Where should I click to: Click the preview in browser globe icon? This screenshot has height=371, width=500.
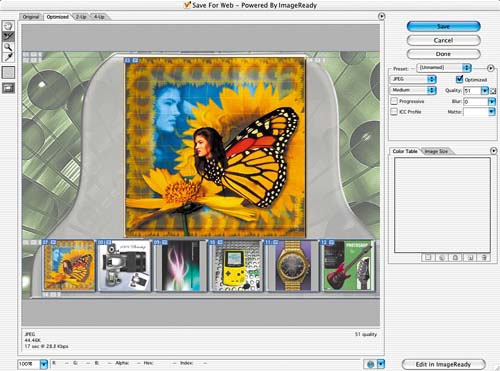coord(370,364)
